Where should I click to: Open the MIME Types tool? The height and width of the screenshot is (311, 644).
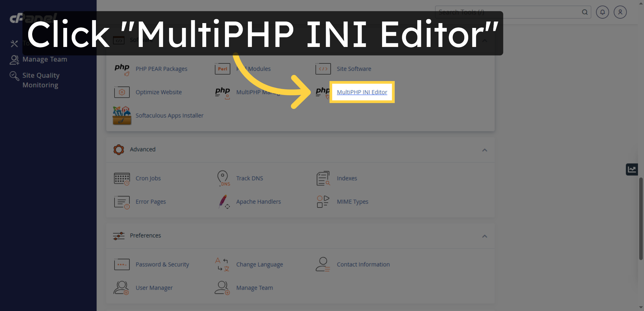pyautogui.click(x=352, y=202)
